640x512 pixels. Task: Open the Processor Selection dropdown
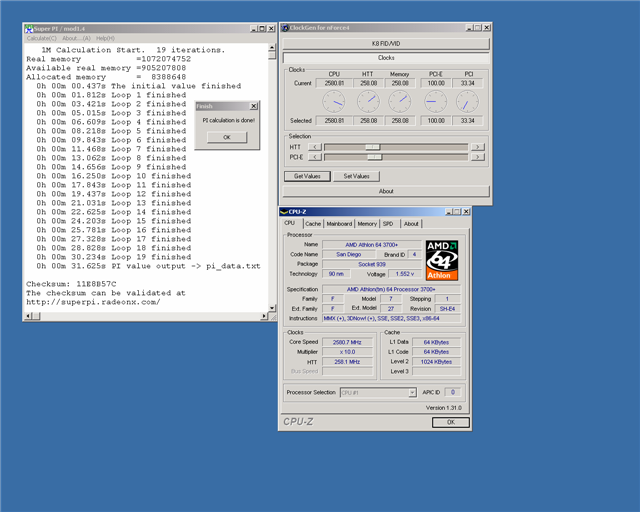pos(411,393)
